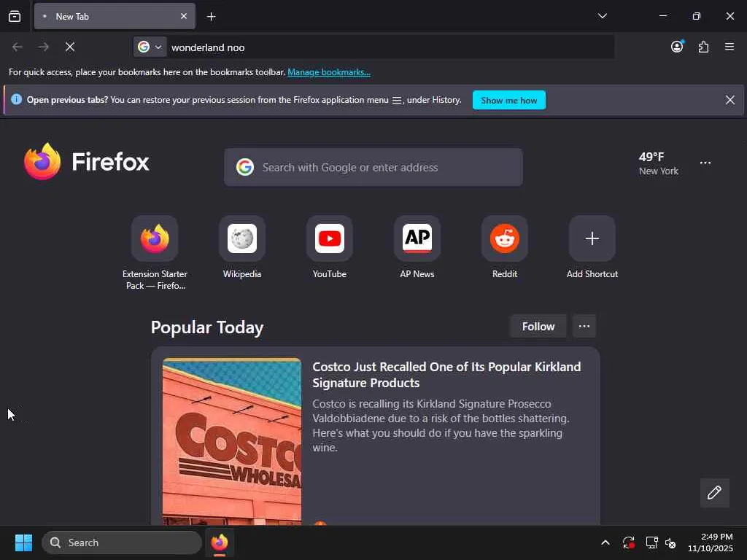Open the Costco store thumbnail image
Screen dimensions: 747x560
point(232,441)
